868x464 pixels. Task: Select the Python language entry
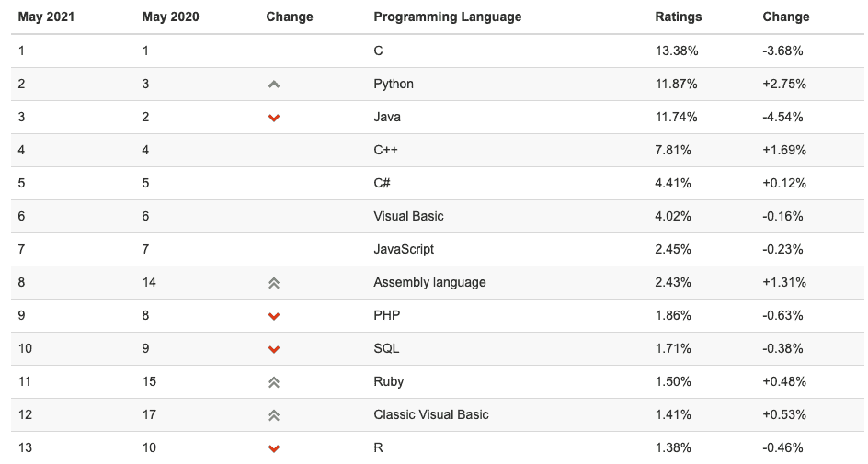pos(394,84)
